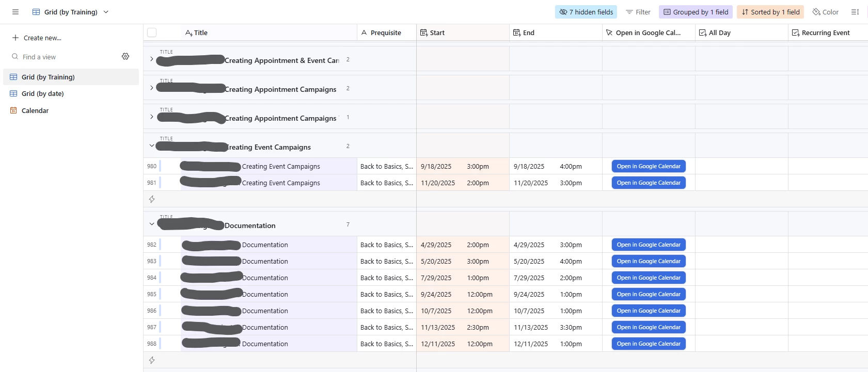Expand Creating Appointment & Event Campaigns group
This screenshot has width=868, height=372.
(151, 59)
